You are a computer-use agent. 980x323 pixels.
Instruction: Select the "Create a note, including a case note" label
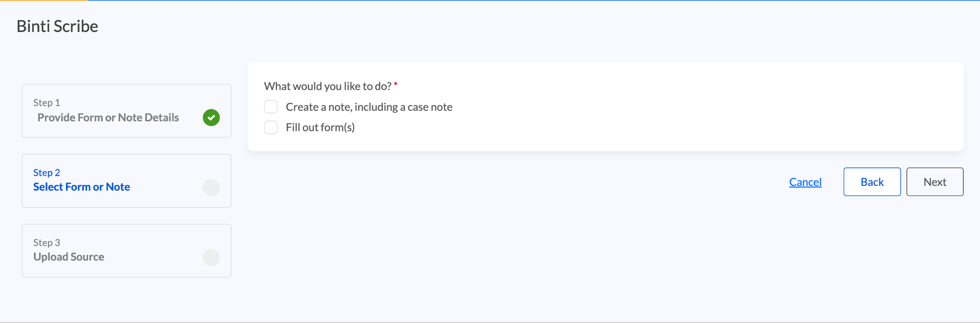pyautogui.click(x=369, y=107)
